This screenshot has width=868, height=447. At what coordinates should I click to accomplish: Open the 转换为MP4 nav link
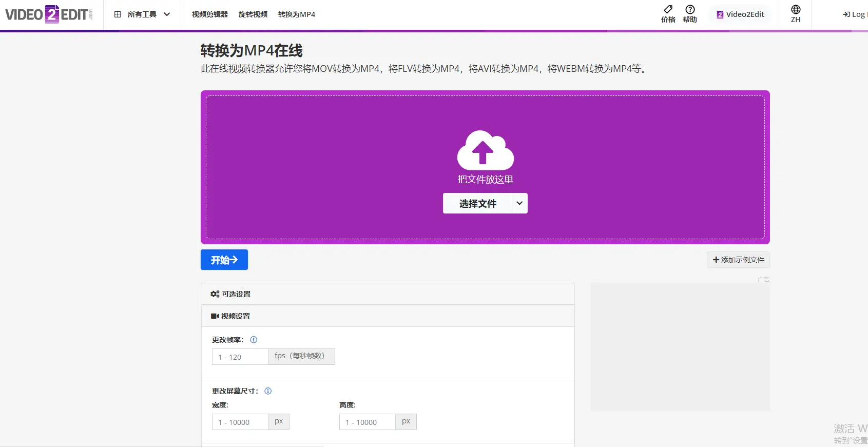coord(297,14)
